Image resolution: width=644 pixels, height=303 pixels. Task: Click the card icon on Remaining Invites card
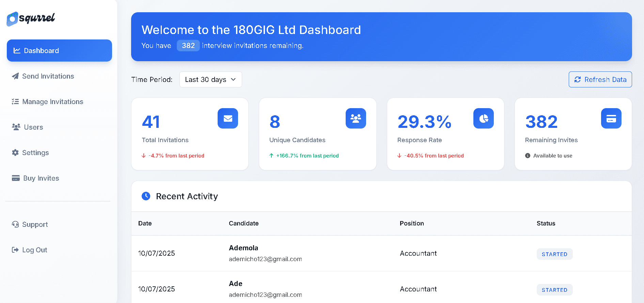pyautogui.click(x=611, y=118)
